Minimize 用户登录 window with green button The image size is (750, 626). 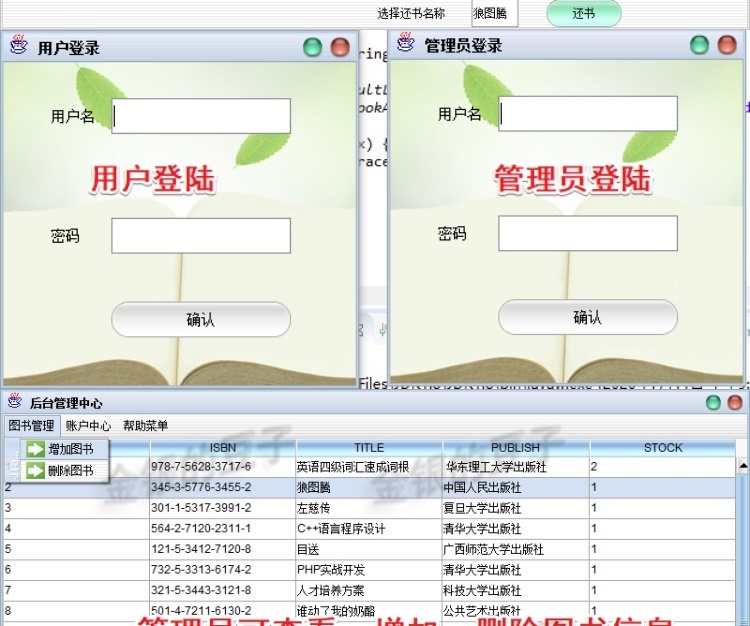tap(312, 47)
